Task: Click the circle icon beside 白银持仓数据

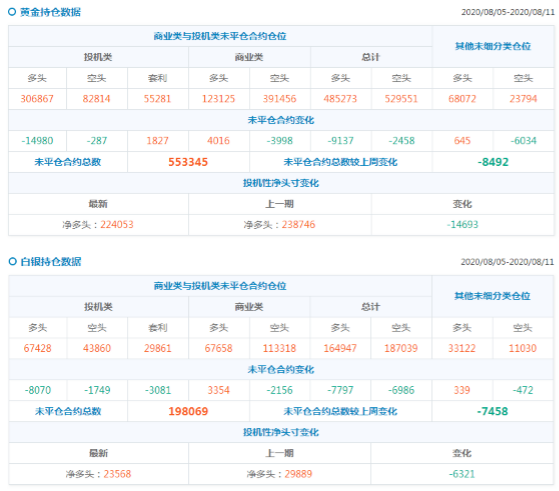Action: tap(12, 261)
